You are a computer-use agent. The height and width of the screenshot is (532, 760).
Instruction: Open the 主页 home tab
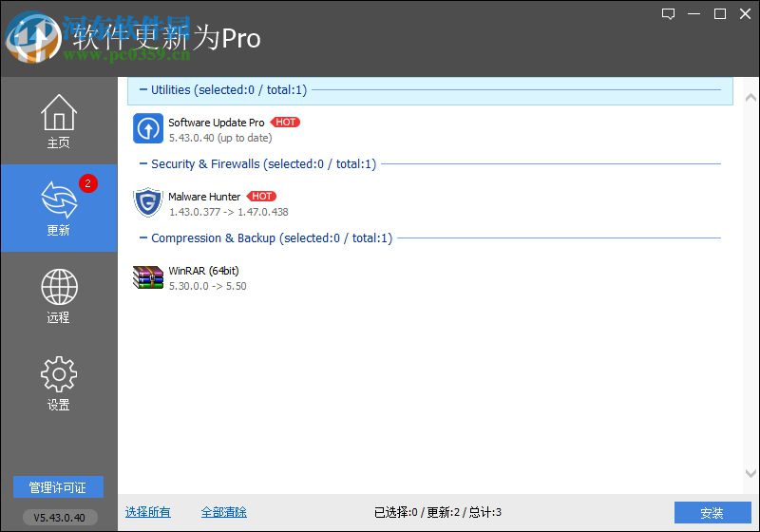59,122
